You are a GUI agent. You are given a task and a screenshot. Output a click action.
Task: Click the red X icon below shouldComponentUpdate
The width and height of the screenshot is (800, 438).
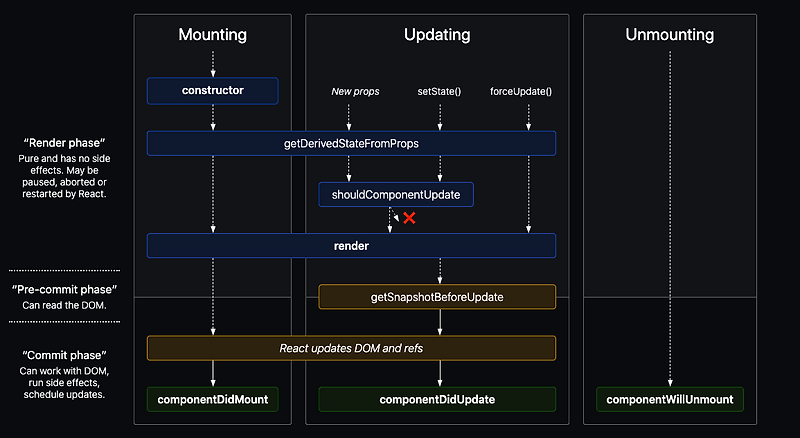tap(409, 217)
